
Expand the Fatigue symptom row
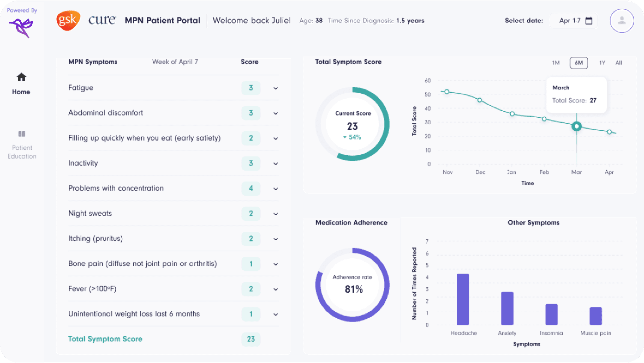[x=276, y=88]
